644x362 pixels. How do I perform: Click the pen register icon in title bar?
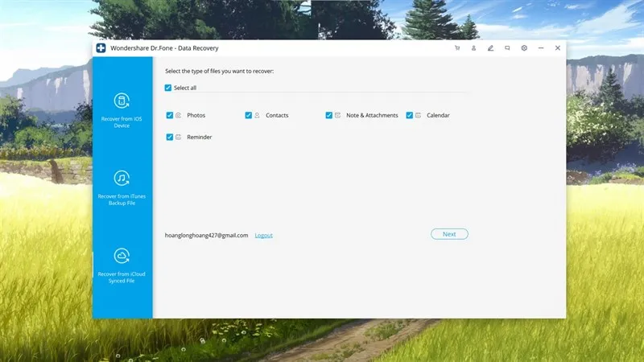(490, 48)
